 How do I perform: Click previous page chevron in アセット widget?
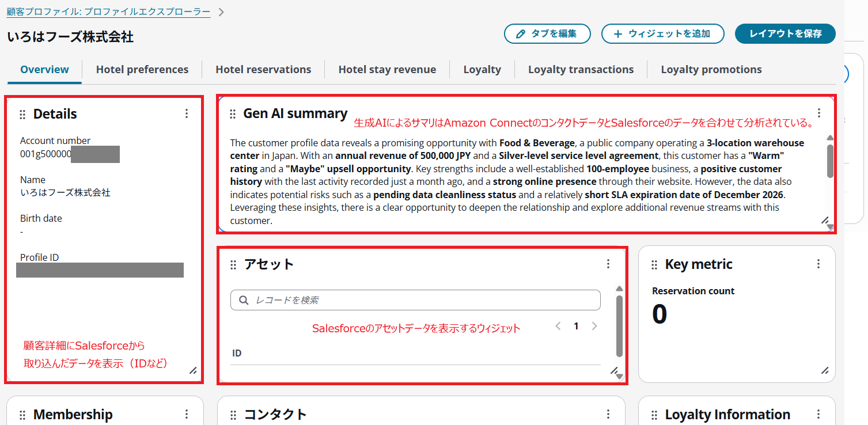pyautogui.click(x=558, y=325)
